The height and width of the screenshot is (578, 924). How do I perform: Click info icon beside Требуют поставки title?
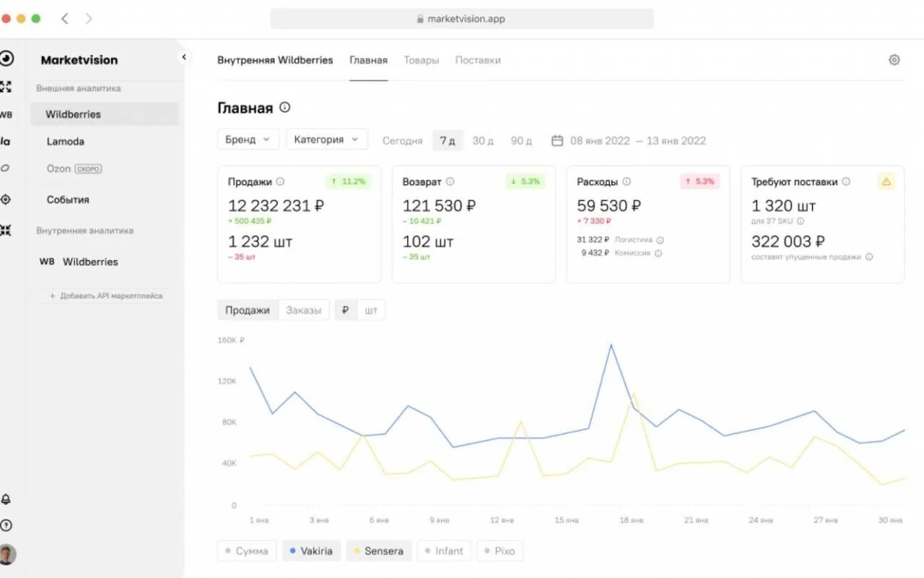pyautogui.click(x=846, y=182)
